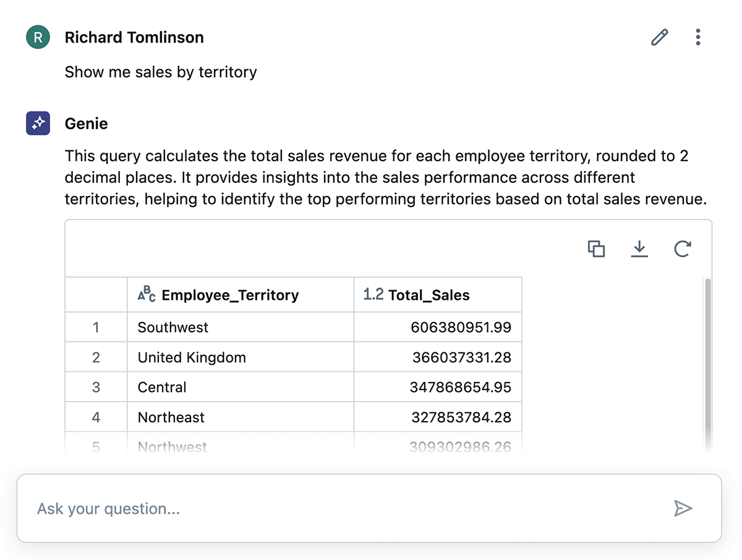Image resolution: width=742 pixels, height=560 pixels.
Task: Click the 327853784.28 sales value cell
Action: pyautogui.click(x=461, y=417)
